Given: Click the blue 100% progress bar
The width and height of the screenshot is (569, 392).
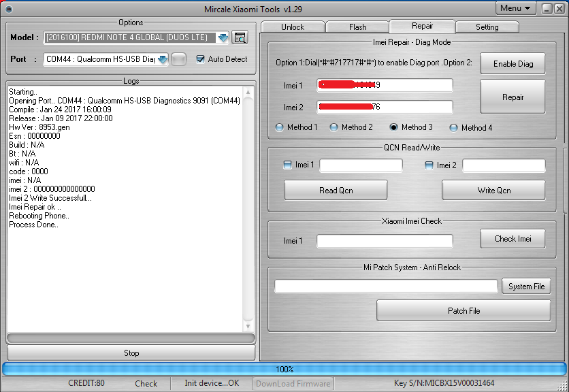Looking at the screenshot, I should [284, 369].
